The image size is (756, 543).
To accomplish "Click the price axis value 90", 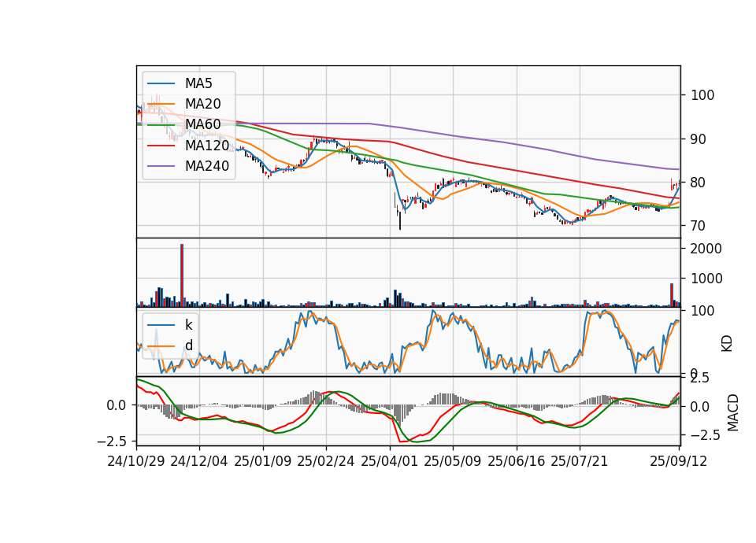I will tap(698, 139).
